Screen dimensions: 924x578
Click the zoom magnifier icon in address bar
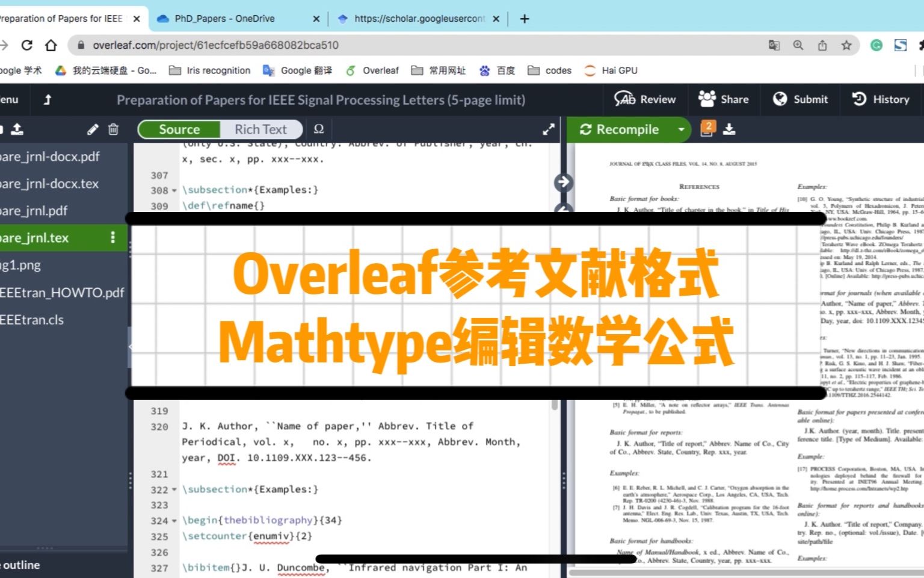click(x=798, y=45)
